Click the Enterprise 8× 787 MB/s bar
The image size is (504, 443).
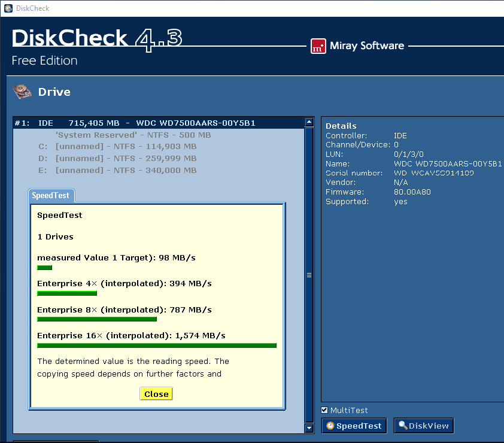[97, 319]
